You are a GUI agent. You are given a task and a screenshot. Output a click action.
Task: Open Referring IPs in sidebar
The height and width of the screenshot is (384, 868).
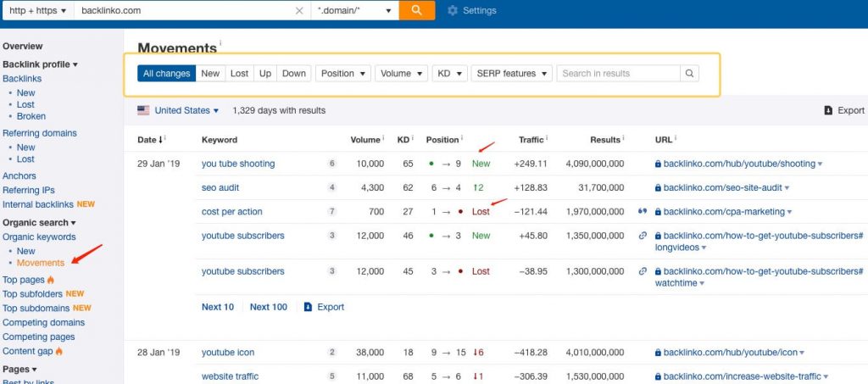point(29,191)
